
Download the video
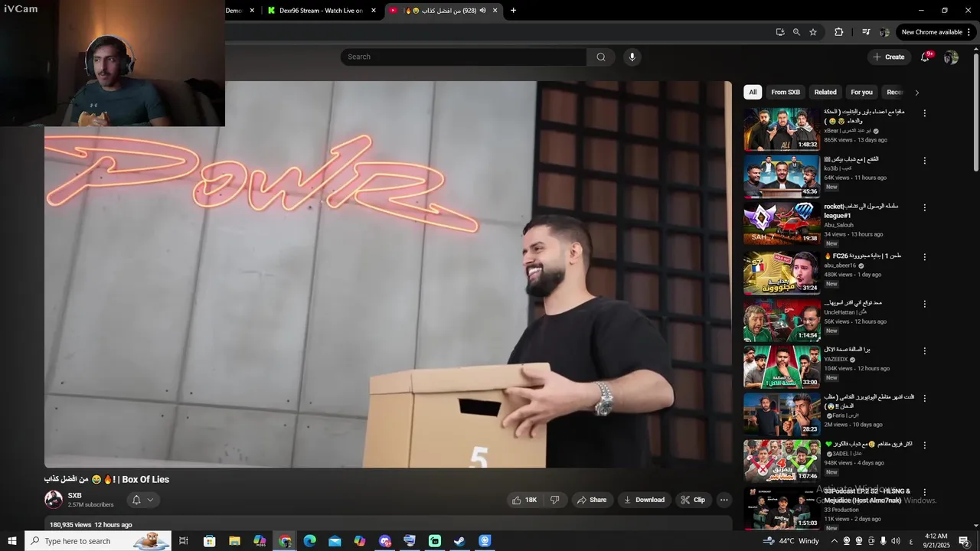643,500
